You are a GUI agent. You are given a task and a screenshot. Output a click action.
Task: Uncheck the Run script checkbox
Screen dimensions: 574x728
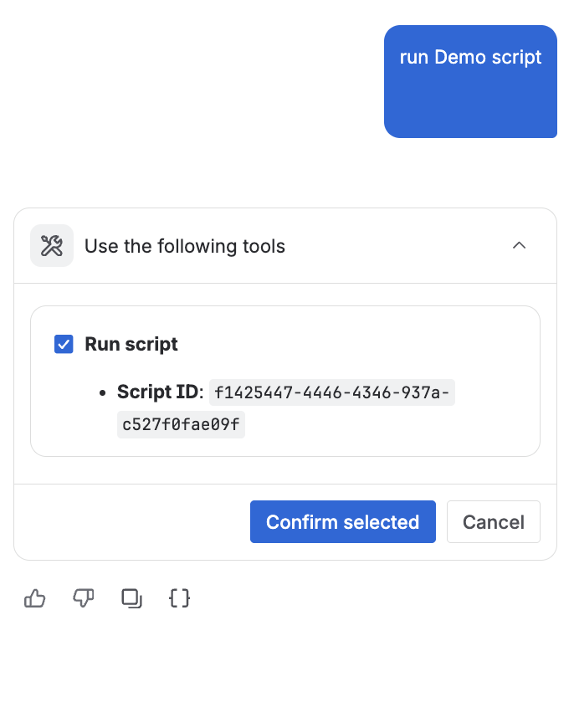point(64,344)
